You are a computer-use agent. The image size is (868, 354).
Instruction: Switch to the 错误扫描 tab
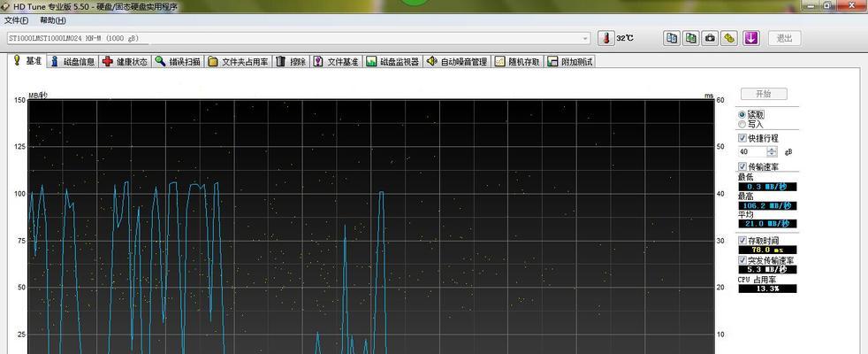coord(178,61)
